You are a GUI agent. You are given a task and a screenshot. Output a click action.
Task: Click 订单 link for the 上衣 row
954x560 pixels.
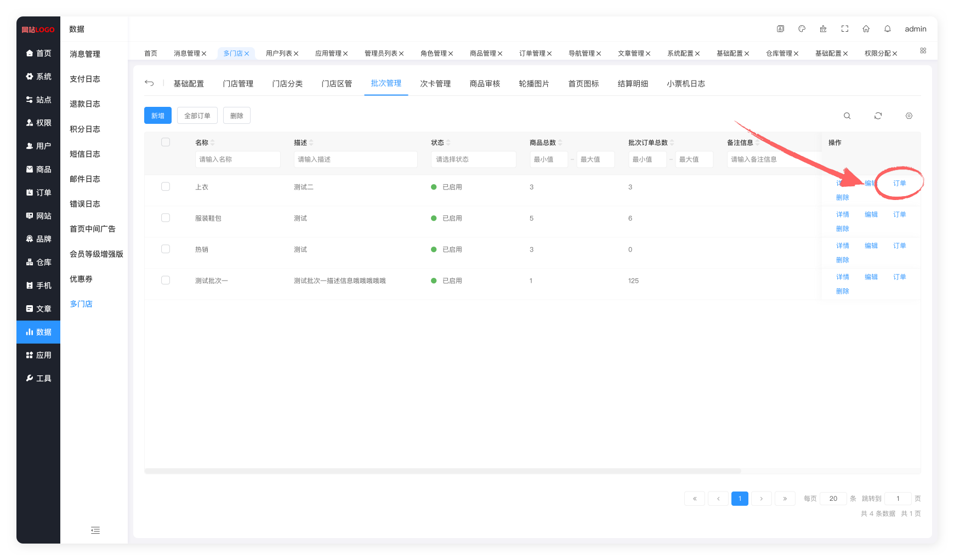[899, 184]
